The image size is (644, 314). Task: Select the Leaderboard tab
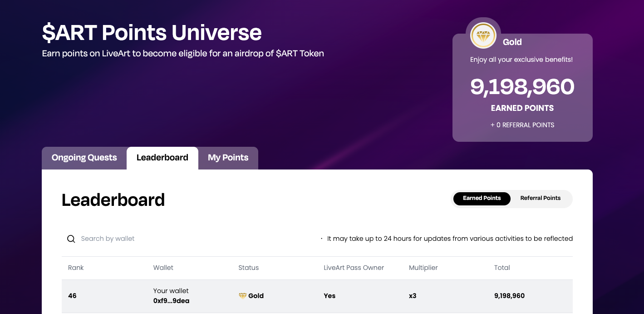coord(162,158)
